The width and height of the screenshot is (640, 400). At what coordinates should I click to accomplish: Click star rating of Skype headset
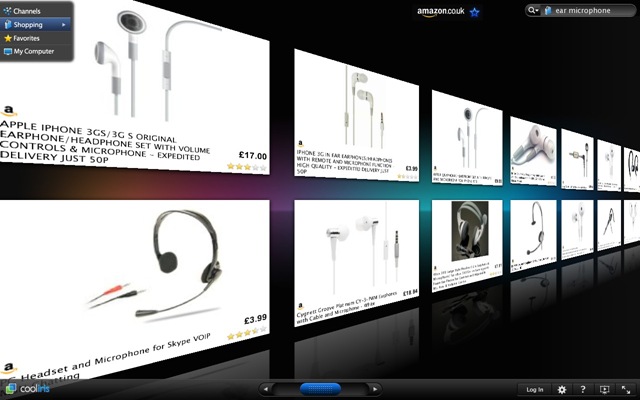point(247,333)
